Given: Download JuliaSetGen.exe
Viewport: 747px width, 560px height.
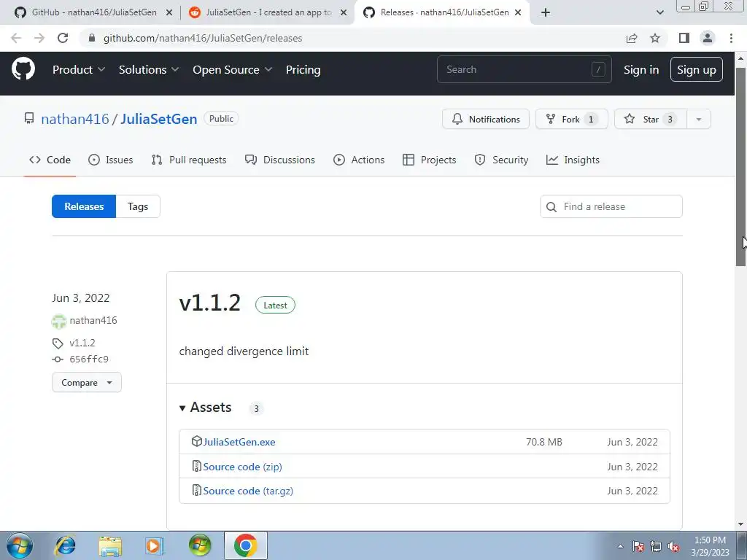Looking at the screenshot, I should [x=239, y=442].
